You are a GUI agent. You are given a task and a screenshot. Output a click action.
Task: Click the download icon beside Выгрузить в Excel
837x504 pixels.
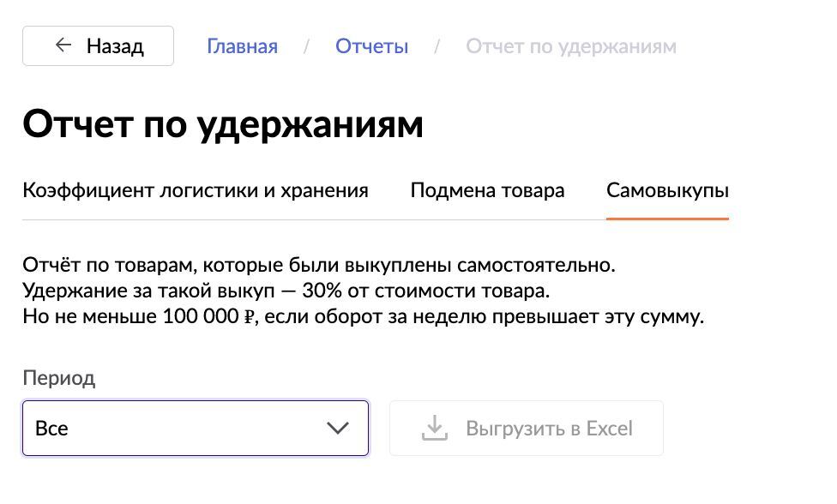(435, 428)
